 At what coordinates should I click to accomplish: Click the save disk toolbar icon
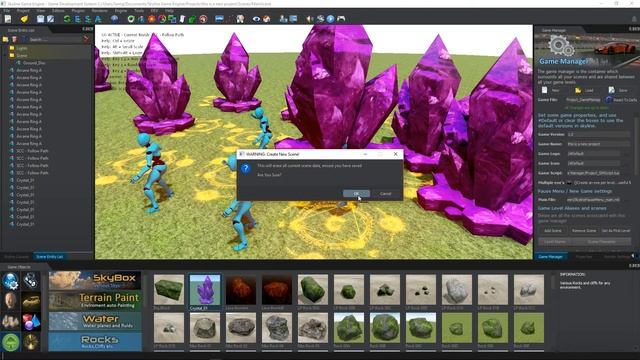(40, 19)
